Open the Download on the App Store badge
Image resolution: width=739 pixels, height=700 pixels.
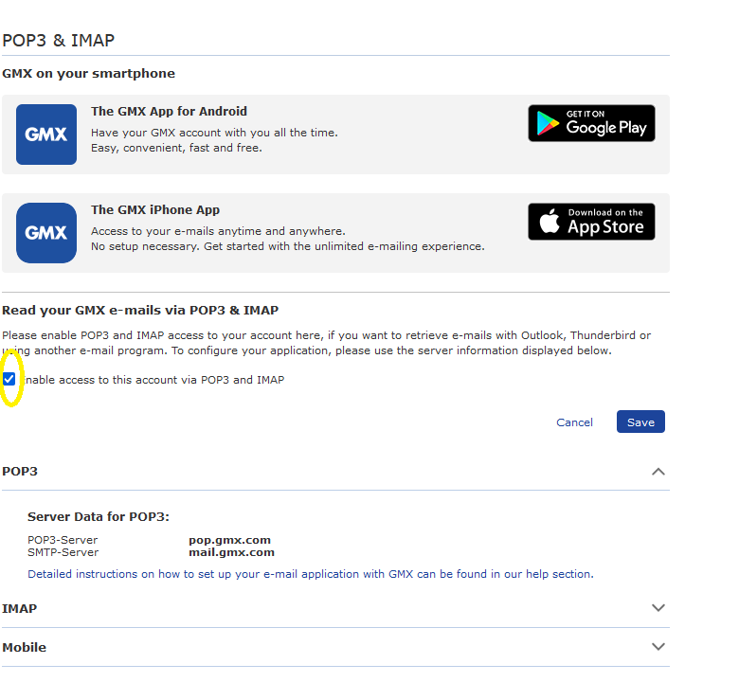click(x=591, y=222)
